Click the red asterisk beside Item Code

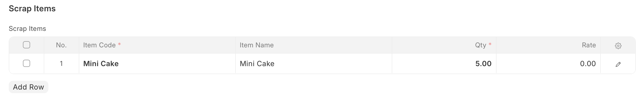[119, 44]
